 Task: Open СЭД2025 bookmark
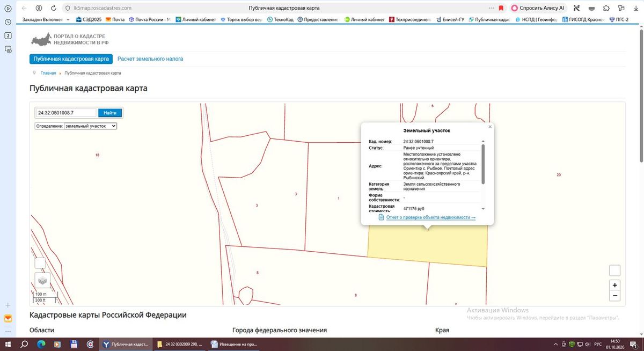(x=89, y=20)
